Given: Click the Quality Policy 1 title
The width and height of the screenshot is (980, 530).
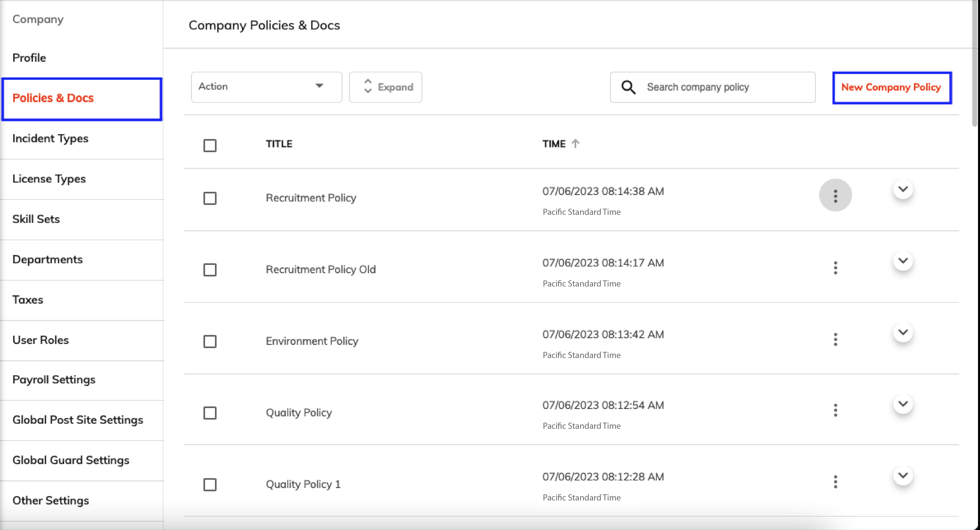Looking at the screenshot, I should pos(303,484).
